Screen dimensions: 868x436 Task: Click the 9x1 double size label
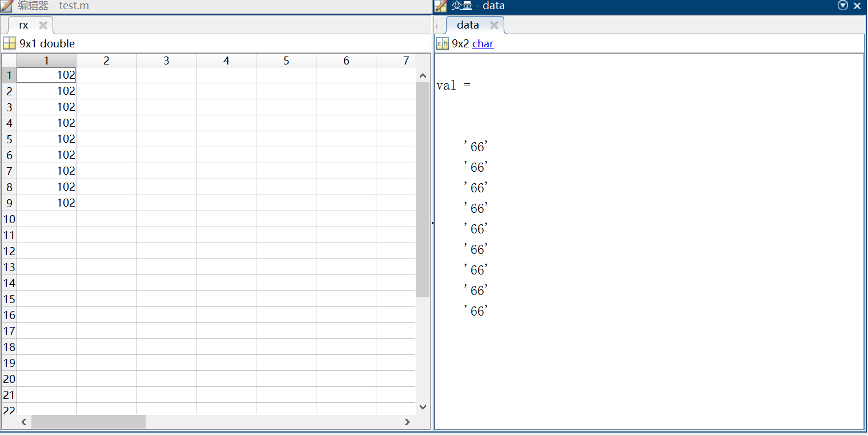tap(47, 43)
